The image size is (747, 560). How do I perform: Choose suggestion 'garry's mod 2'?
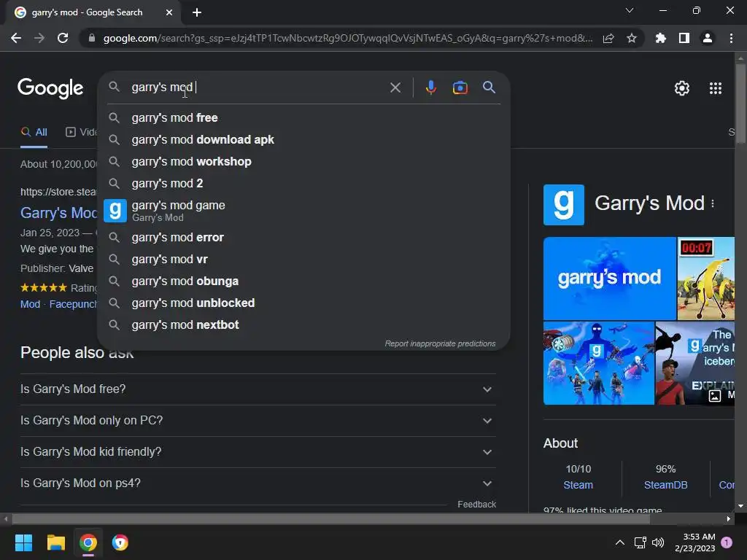pyautogui.click(x=303, y=183)
